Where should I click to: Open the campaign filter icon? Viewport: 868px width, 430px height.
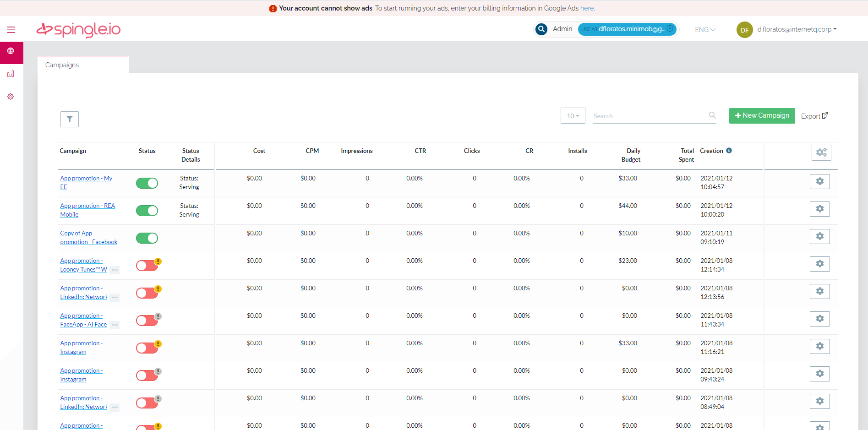coord(69,119)
